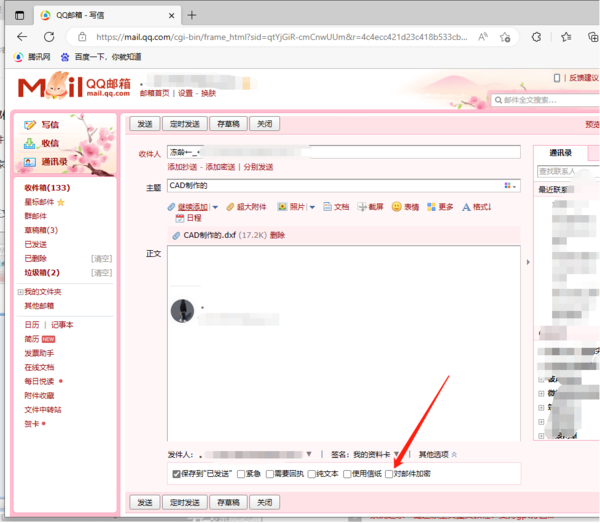Click 超大附件 icon

coord(230,207)
